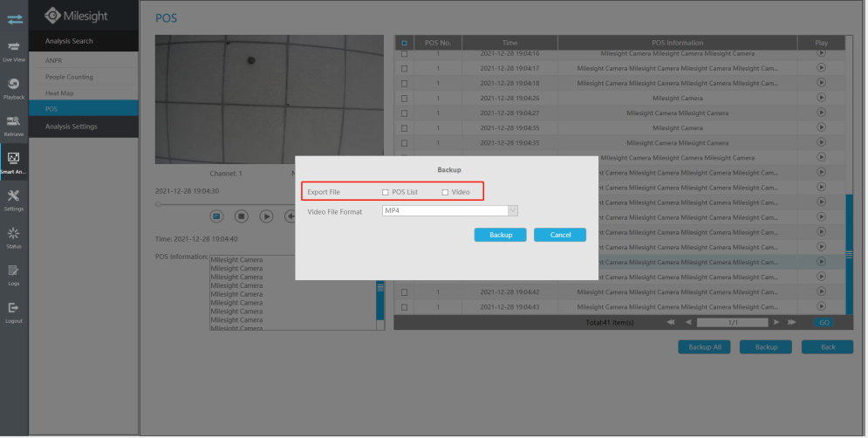Take a snapshot below the video preview

216,216
